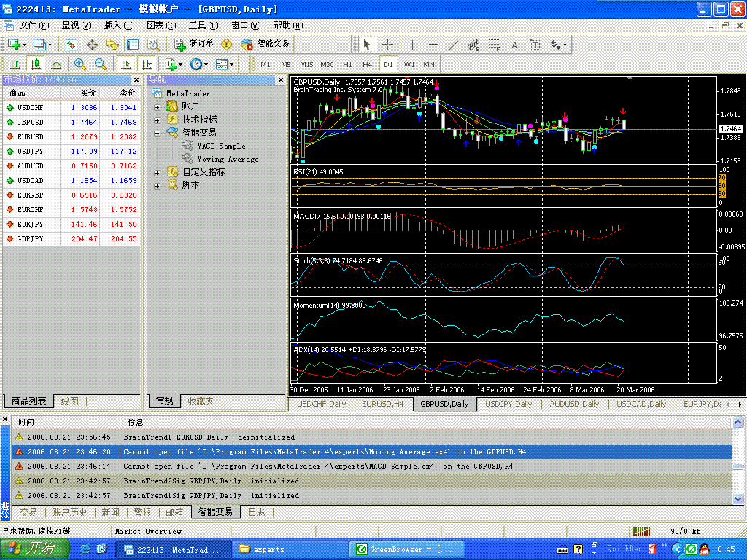Close the navigator panel
Image resolution: width=747 pixels, height=560 pixels.
coord(281,80)
